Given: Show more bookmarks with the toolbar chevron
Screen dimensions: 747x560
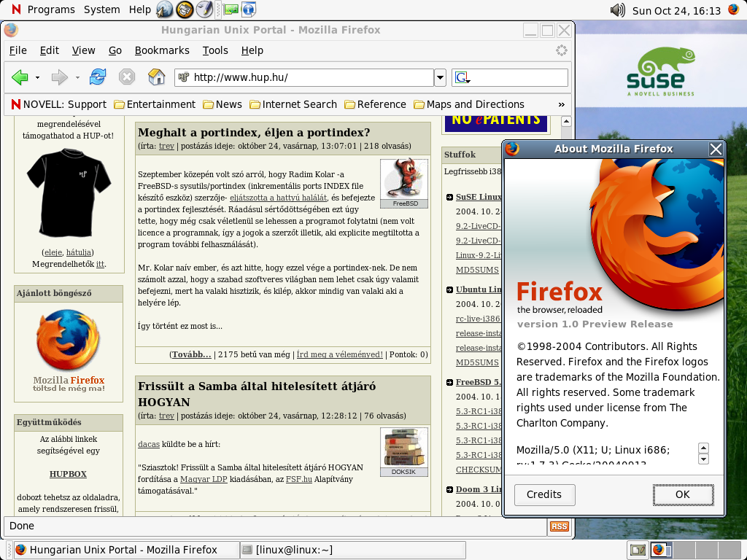Looking at the screenshot, I should pos(561,104).
